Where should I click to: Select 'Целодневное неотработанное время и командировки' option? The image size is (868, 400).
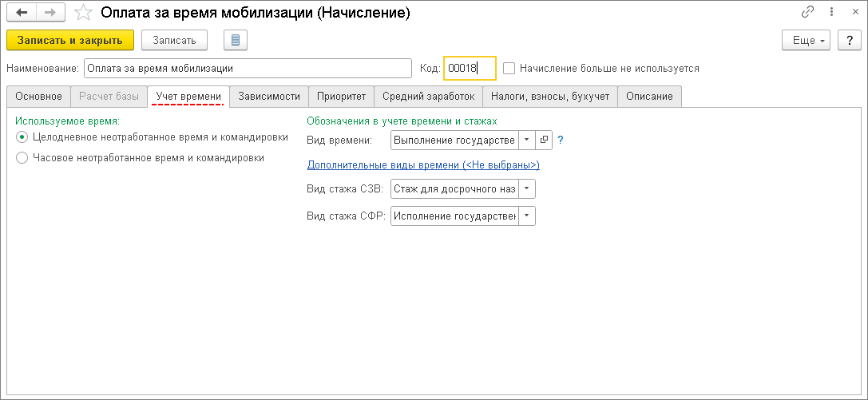tap(22, 137)
